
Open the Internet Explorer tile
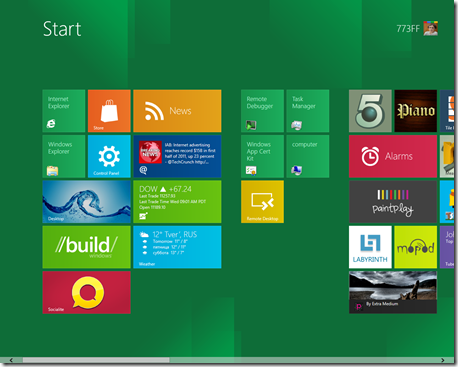(x=64, y=111)
